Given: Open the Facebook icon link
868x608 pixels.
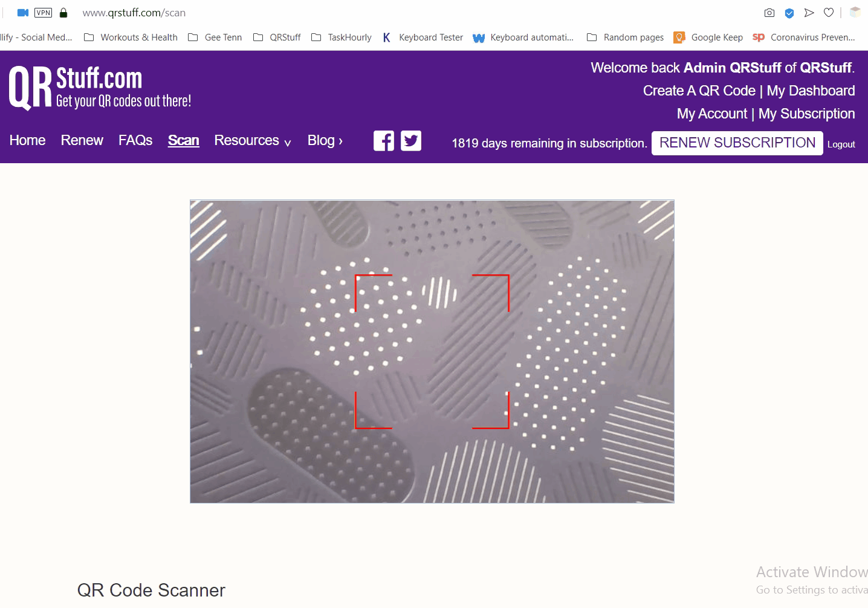Looking at the screenshot, I should tap(384, 141).
